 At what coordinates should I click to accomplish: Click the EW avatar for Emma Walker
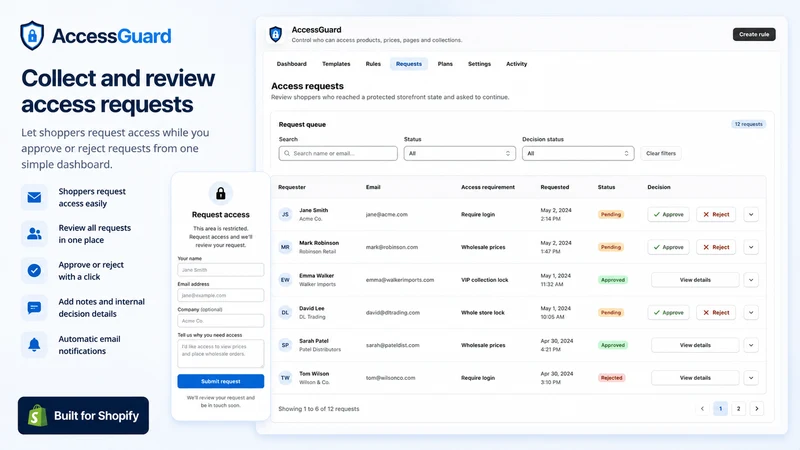[x=285, y=280]
